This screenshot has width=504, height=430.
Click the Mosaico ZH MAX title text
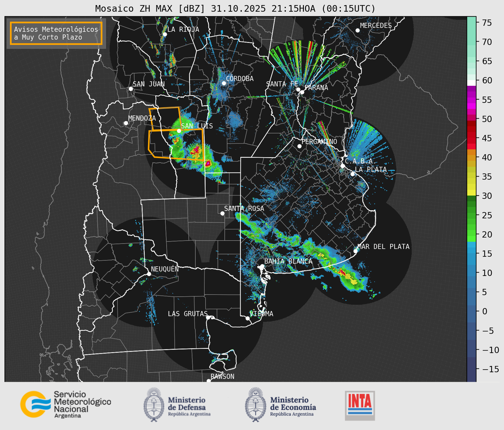coord(235,9)
